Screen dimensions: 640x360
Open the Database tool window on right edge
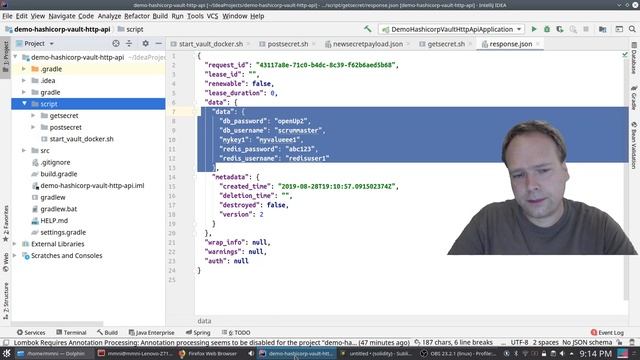coord(634,58)
